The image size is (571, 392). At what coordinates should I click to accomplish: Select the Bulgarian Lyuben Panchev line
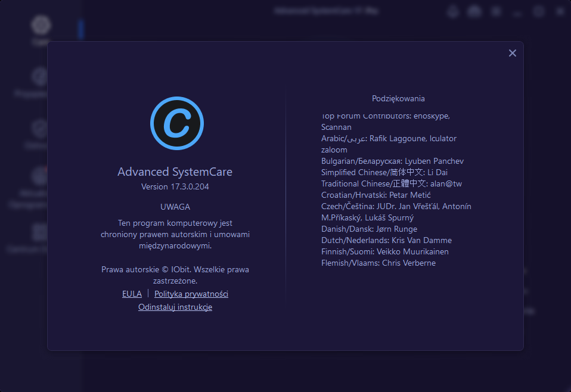click(x=393, y=161)
